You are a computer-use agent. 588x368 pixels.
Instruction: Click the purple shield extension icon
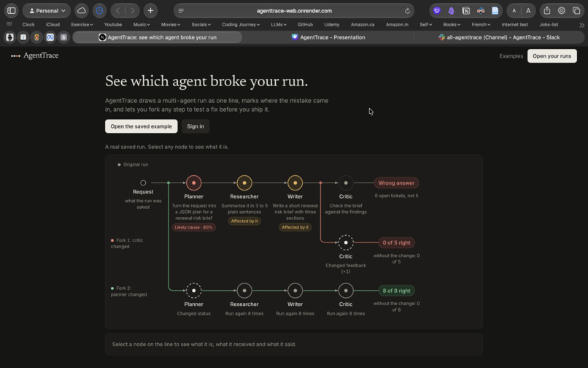(x=437, y=10)
